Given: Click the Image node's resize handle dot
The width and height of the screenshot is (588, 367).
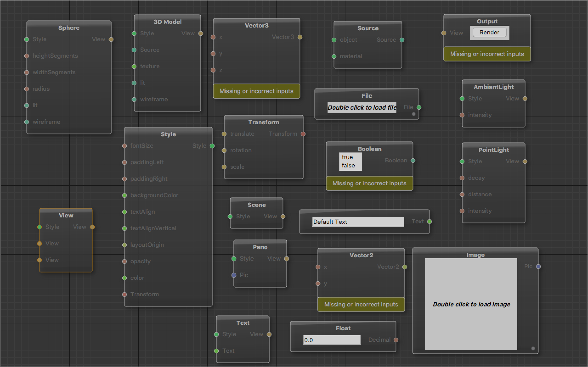Looking at the screenshot, I should [x=533, y=348].
